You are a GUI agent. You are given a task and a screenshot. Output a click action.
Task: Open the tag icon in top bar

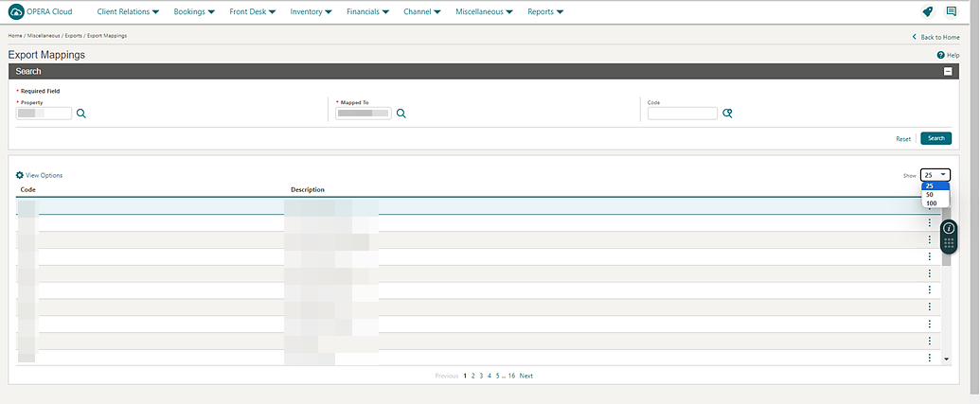tap(928, 12)
